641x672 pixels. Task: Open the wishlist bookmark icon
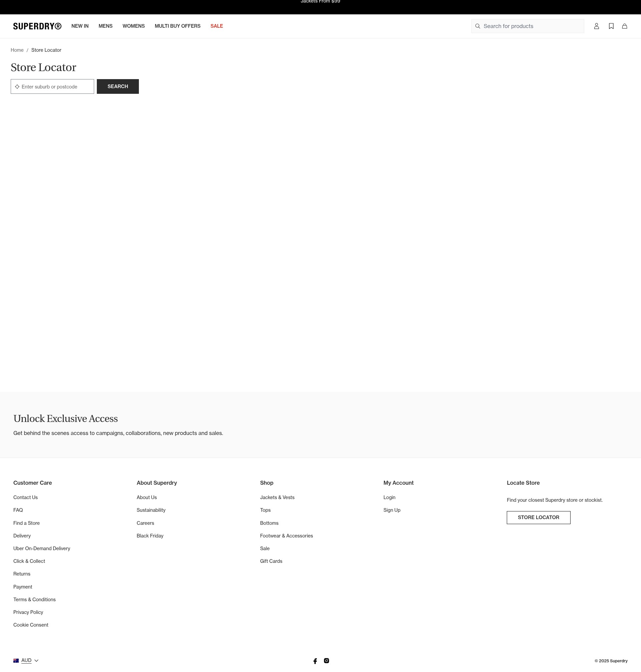click(x=611, y=26)
